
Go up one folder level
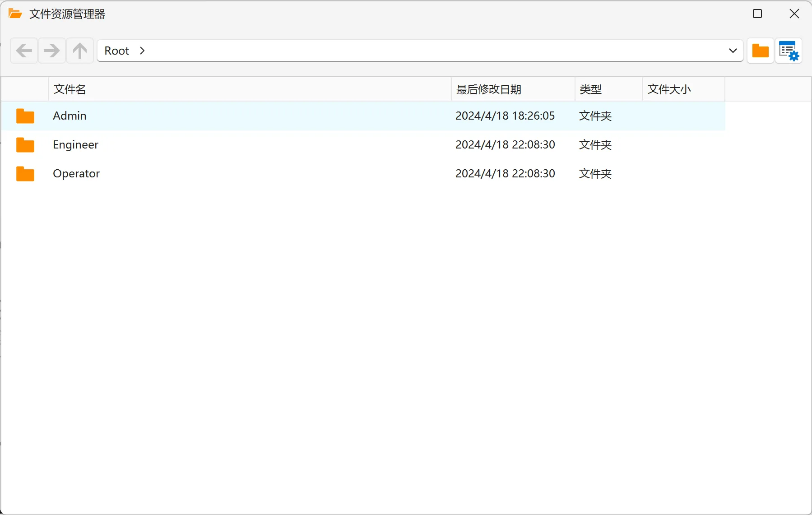(80, 51)
